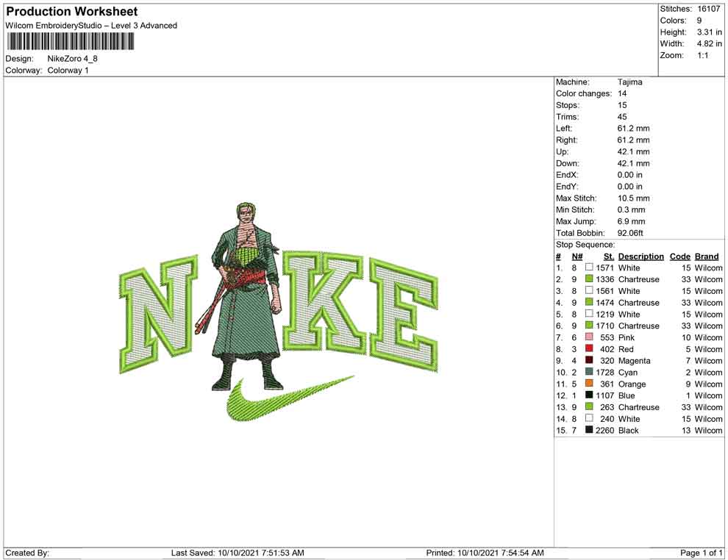Click the Production Worksheet title
Screen dimensions: 728x560
tap(71, 12)
